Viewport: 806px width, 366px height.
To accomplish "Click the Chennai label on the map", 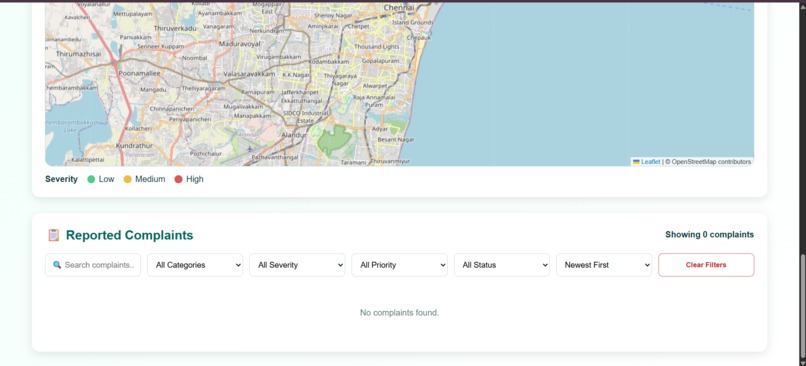I will pyautogui.click(x=399, y=8).
